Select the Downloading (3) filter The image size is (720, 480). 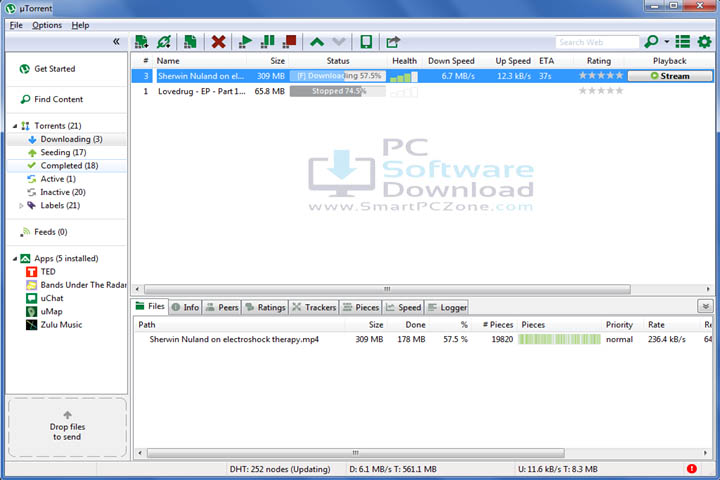[65, 139]
